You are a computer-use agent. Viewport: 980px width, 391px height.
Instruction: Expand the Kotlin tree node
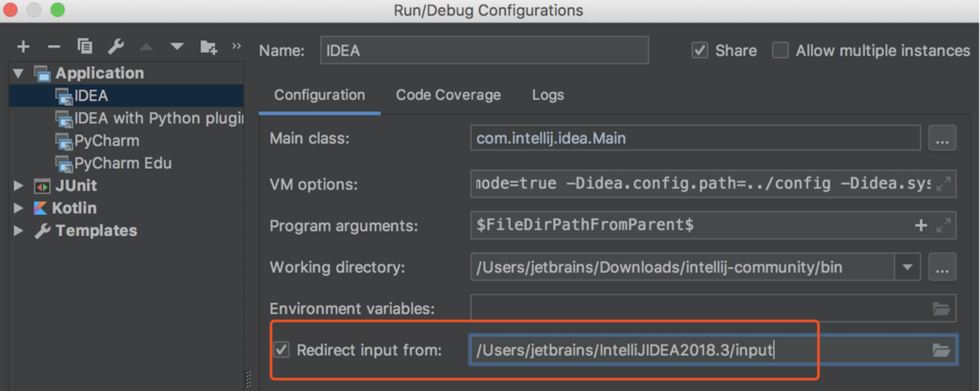point(18,209)
